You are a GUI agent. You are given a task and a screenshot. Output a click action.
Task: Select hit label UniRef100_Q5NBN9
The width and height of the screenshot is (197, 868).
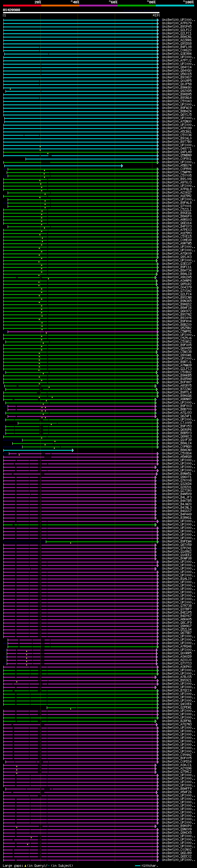(177, 155)
